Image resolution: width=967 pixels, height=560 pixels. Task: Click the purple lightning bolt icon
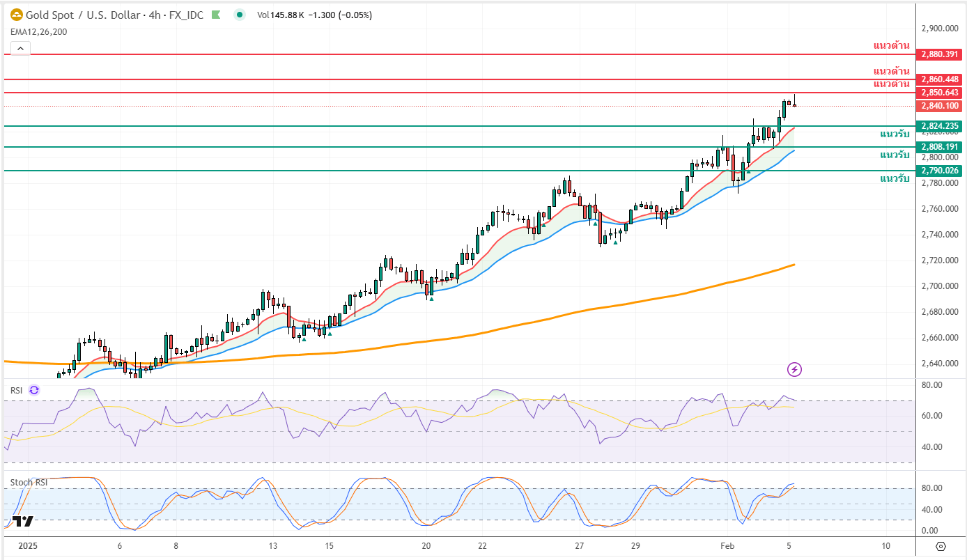pyautogui.click(x=794, y=369)
